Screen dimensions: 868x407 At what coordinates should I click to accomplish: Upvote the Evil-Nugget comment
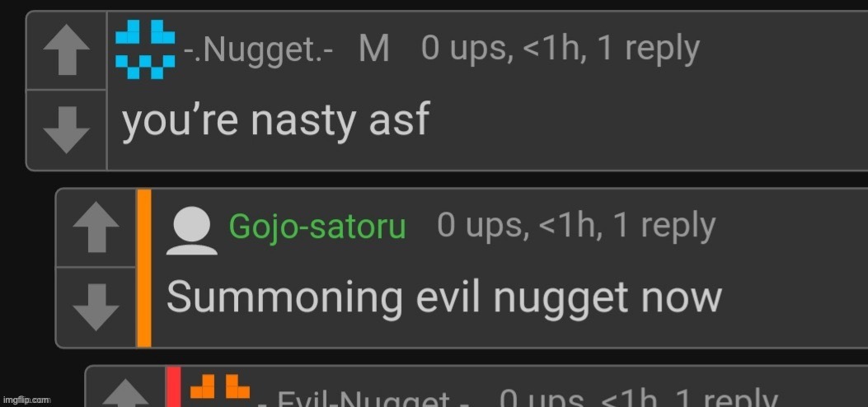pyautogui.click(x=125, y=391)
